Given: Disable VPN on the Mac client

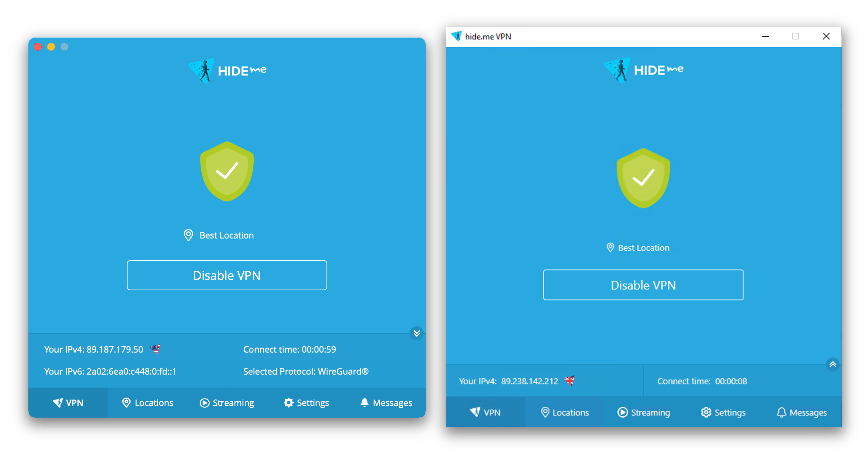Looking at the screenshot, I should (227, 275).
